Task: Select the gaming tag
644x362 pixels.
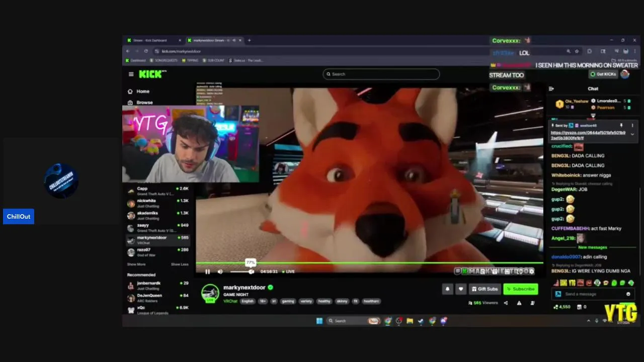Action: [288, 301]
